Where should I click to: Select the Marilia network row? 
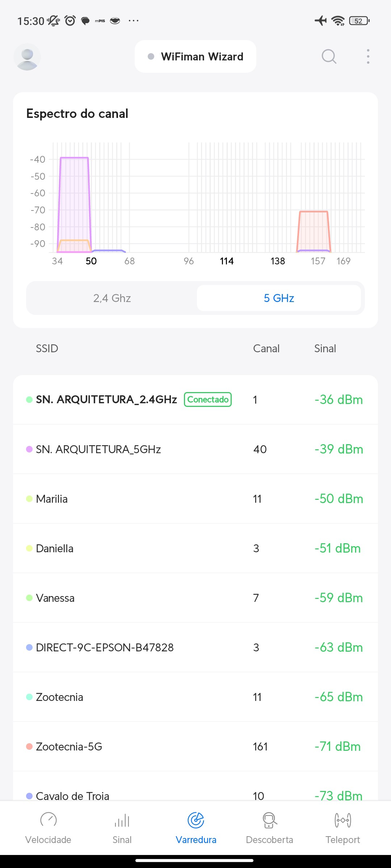pyautogui.click(x=195, y=499)
